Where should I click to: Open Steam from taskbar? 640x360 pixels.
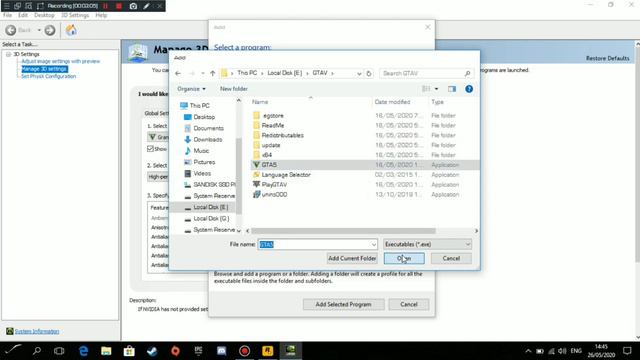[152, 351]
